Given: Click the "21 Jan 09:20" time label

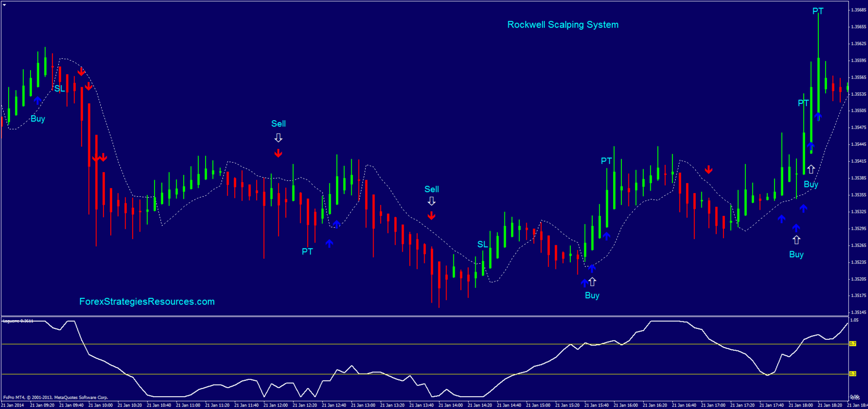Looking at the screenshot, I should coord(42,405).
